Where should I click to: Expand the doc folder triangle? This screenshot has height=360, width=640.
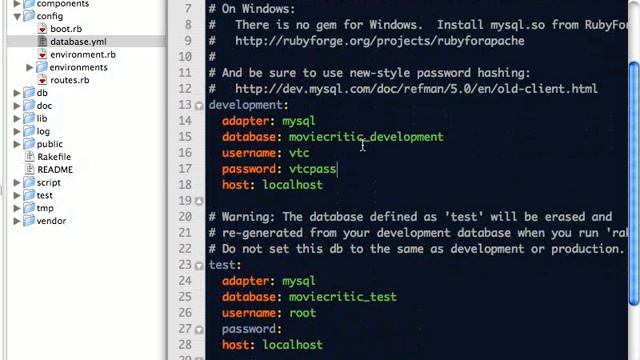(17, 106)
